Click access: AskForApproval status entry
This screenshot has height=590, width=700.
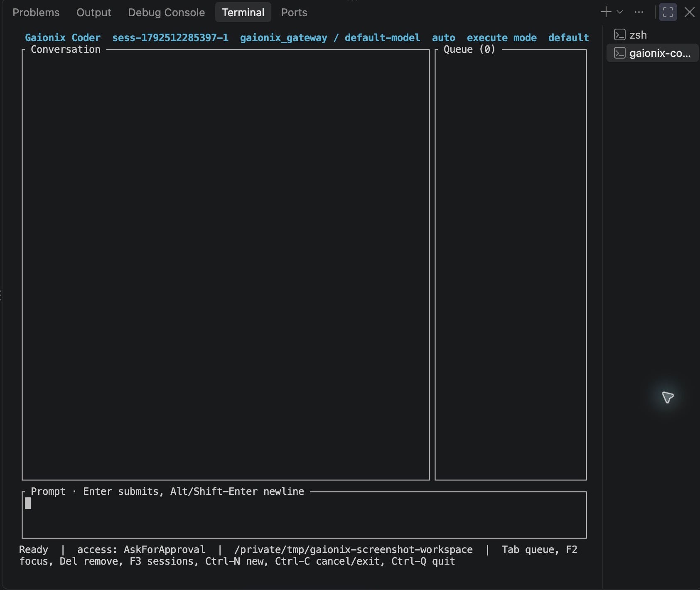(141, 550)
